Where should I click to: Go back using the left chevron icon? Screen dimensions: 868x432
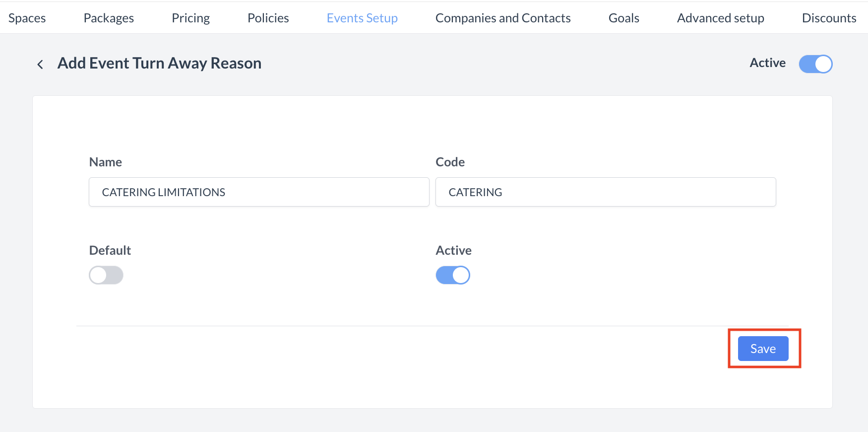40,64
